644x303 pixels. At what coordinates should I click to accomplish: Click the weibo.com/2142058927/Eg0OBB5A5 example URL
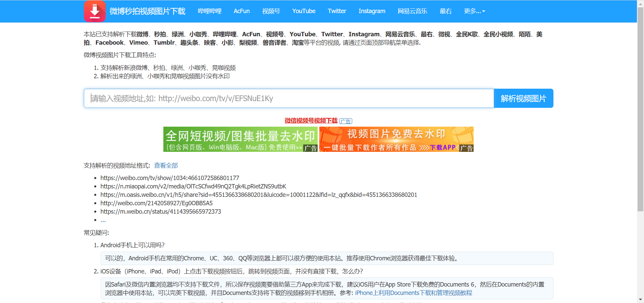[156, 203]
